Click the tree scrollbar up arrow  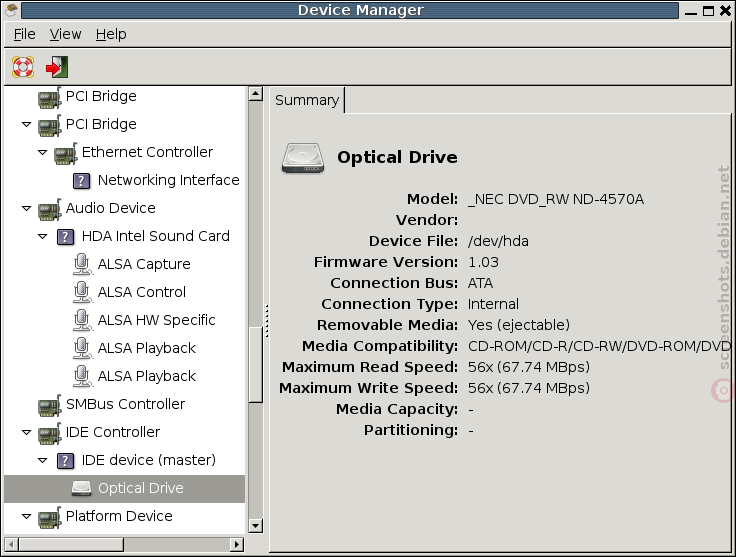[255, 94]
